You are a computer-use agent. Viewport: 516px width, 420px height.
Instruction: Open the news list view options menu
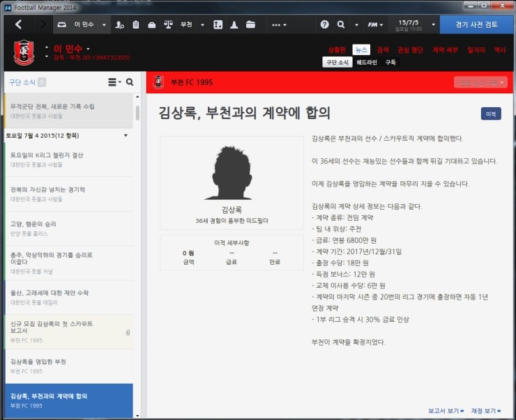coord(114,82)
